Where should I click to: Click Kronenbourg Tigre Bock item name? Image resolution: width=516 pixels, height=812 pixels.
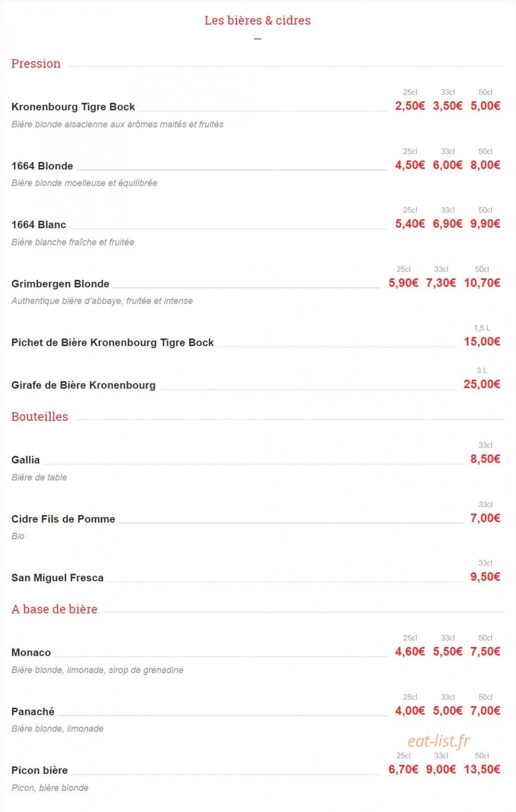[73, 107]
